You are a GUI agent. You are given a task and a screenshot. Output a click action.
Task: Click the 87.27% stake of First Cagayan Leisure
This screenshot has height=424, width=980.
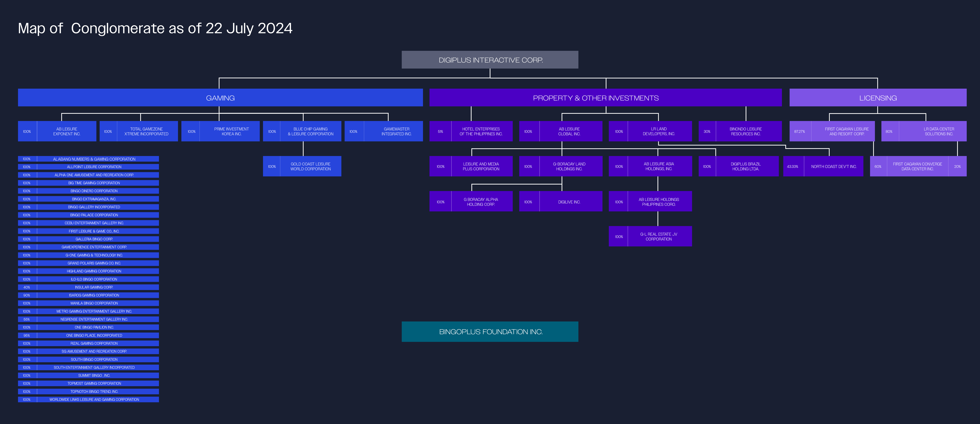[x=800, y=131]
